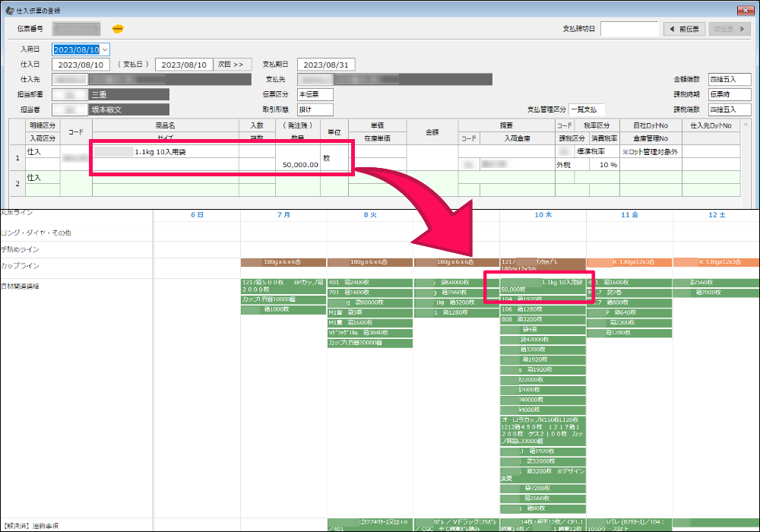
Task: Click the brown 180g x 6 x 6合 entry on 7 月
Action: pyautogui.click(x=283, y=262)
